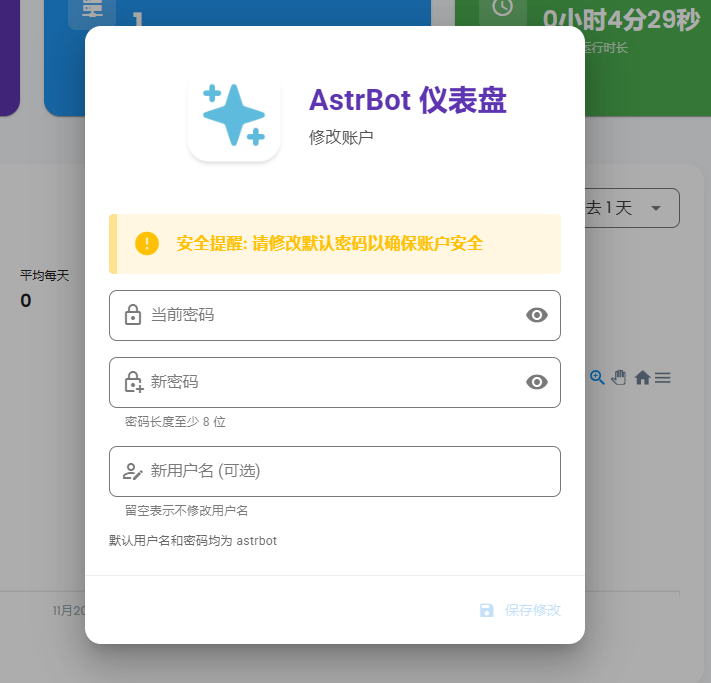Click the clock icon on the green uptime card

coord(502,8)
